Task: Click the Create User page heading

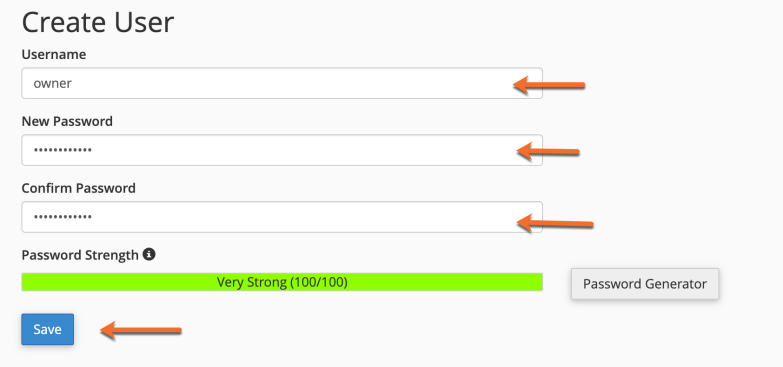Action: (98, 22)
